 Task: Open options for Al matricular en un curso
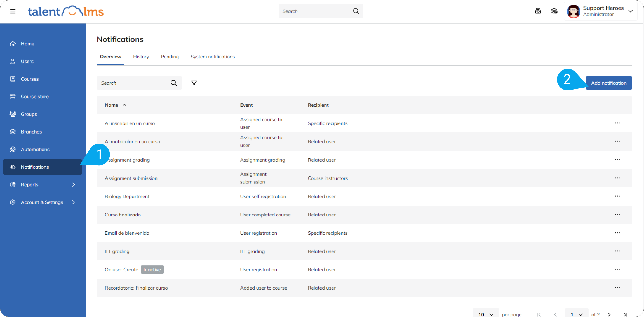[x=617, y=141]
